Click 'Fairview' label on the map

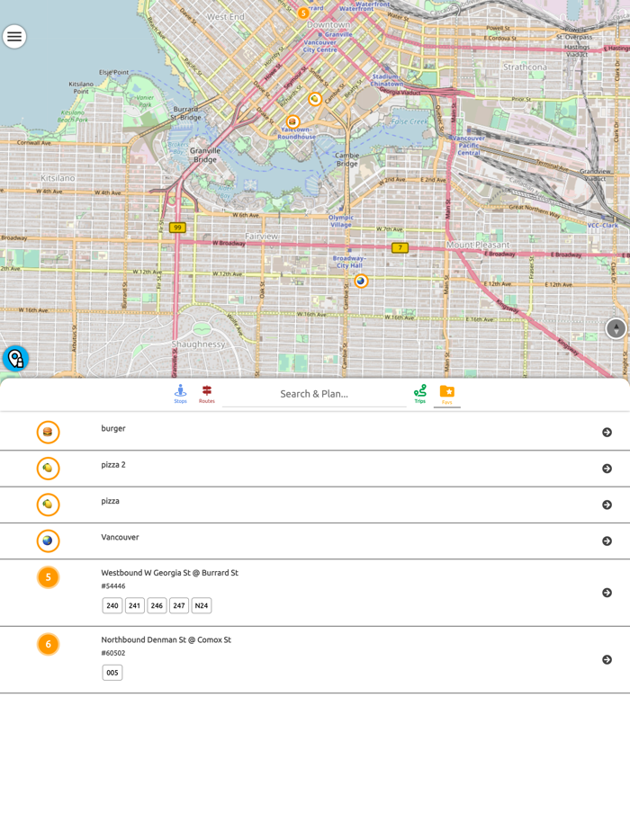(262, 237)
